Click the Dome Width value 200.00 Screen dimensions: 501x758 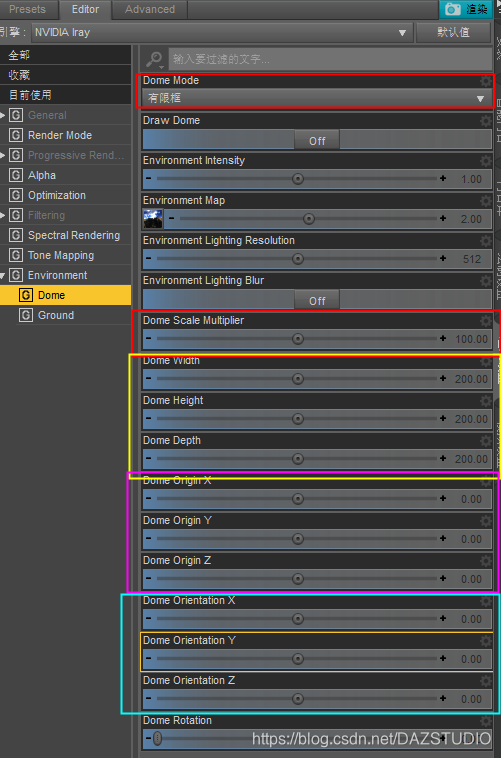[471, 379]
